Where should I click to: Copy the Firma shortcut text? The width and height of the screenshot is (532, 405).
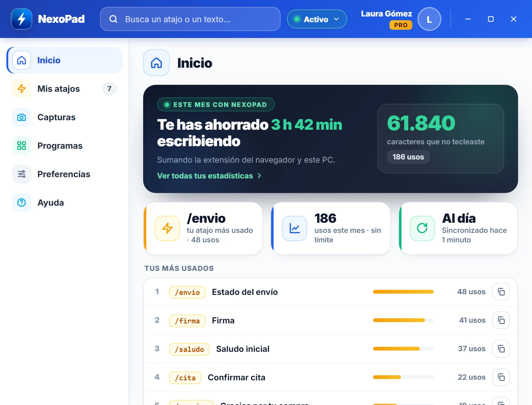tap(501, 320)
